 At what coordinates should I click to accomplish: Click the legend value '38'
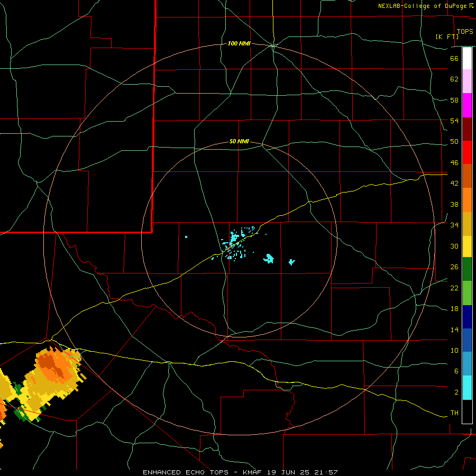coord(454,204)
